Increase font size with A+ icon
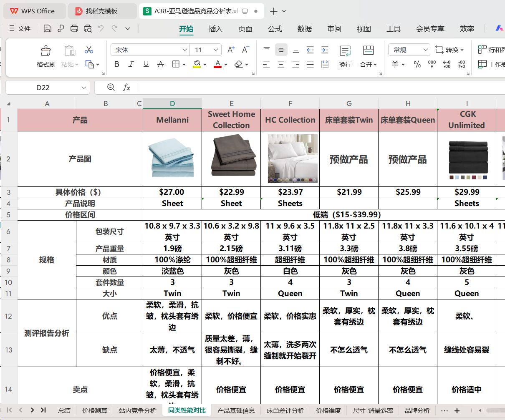505x420 pixels. point(231,50)
